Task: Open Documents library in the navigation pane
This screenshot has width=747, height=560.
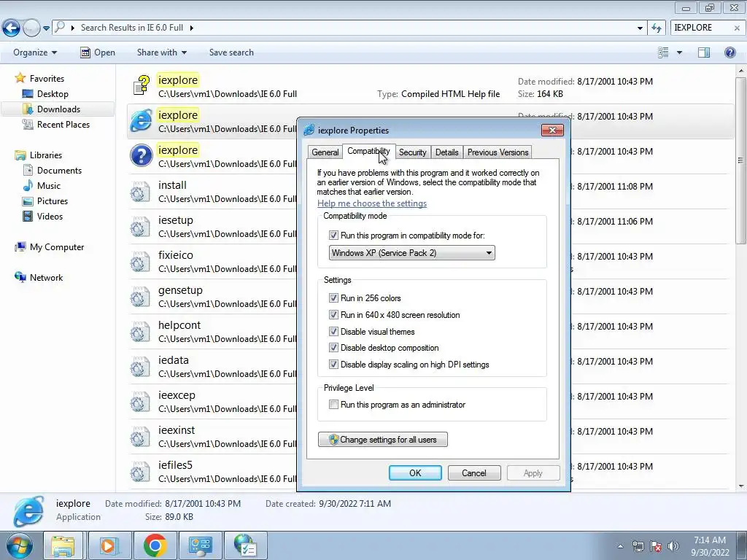Action: [59, 171]
